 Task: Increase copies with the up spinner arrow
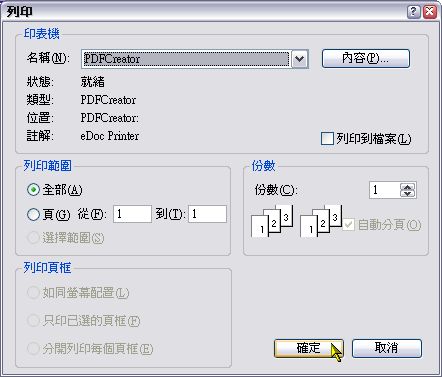pyautogui.click(x=408, y=187)
